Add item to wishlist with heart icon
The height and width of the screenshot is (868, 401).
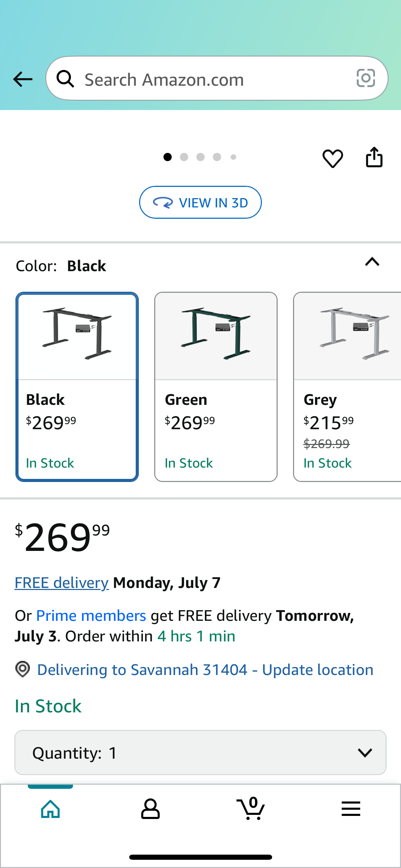pos(332,158)
